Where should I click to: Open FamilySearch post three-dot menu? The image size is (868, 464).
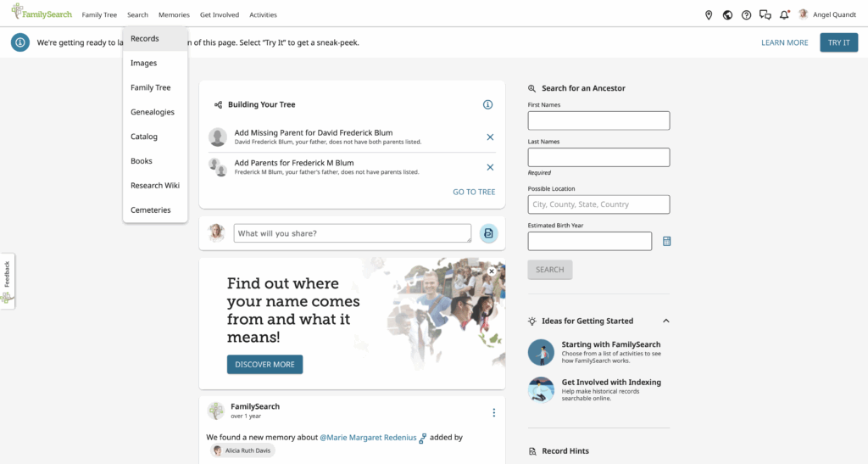pos(494,412)
